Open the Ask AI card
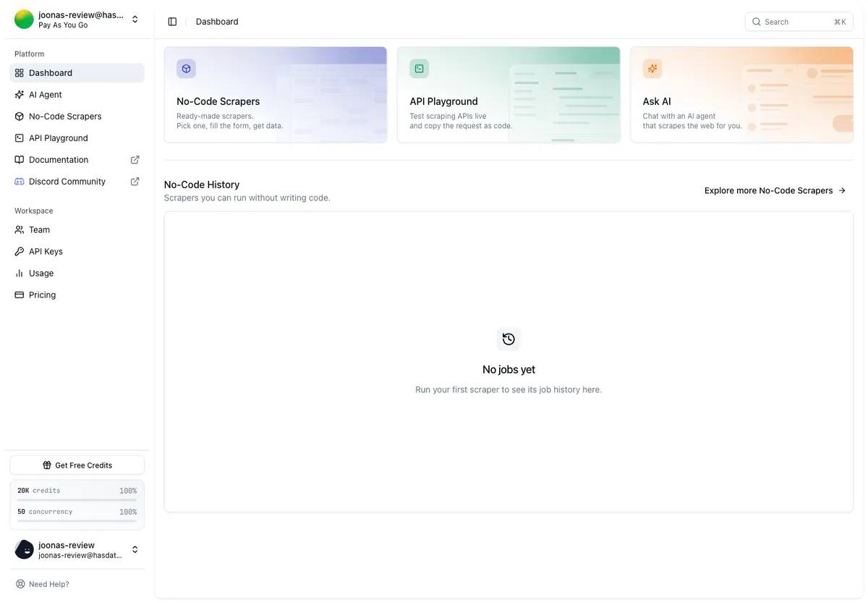 coord(741,95)
